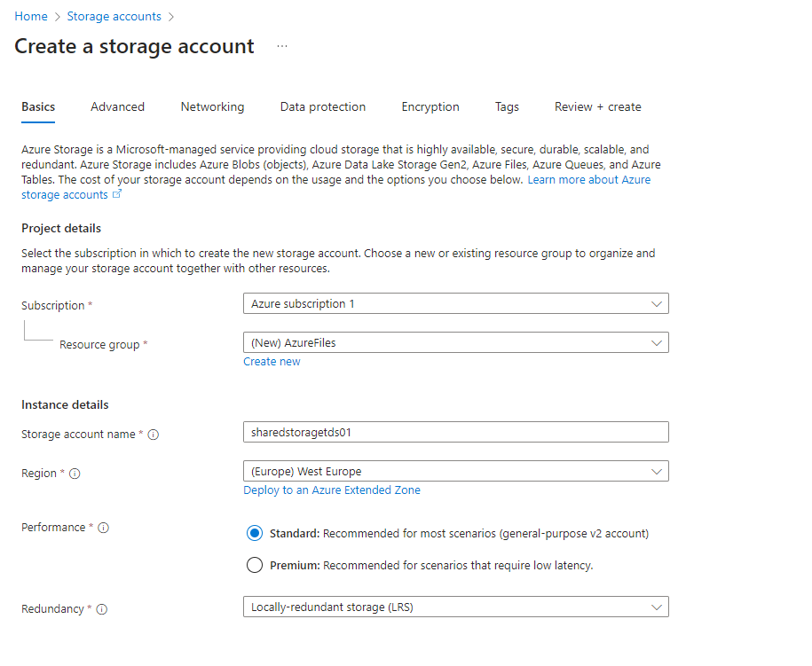Select Standard performance radio button
Screen dimensions: 812x666
click(x=255, y=534)
